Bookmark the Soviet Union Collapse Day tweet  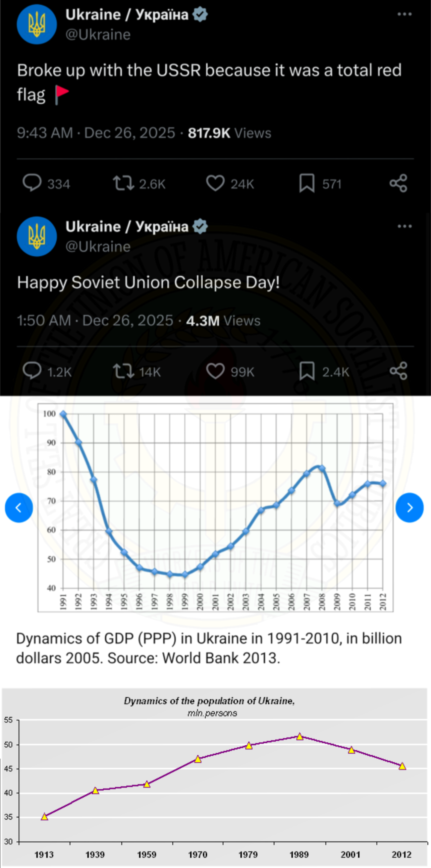point(306,371)
